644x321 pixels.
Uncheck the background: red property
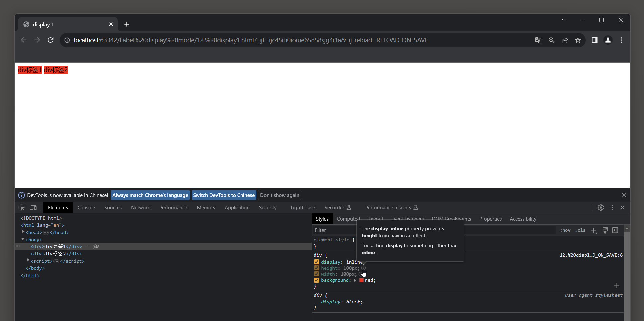click(x=317, y=280)
